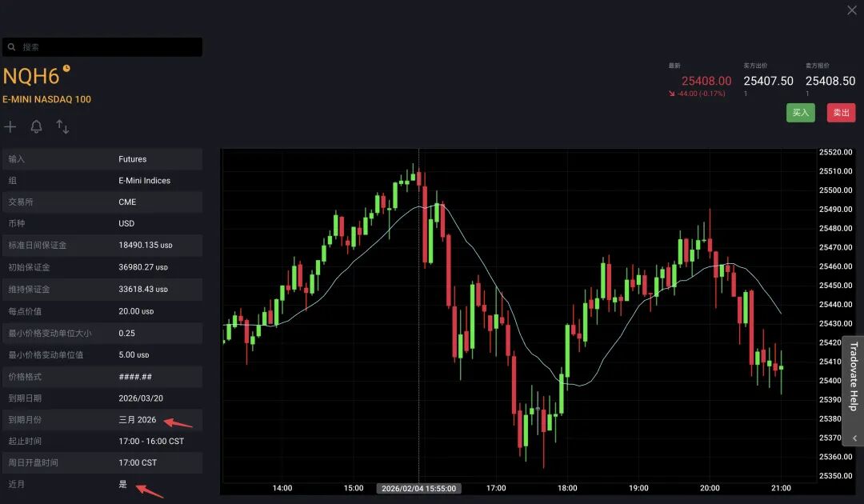Open the Tradovate Help side tab
Screen dimensions: 864x504
(x=854, y=376)
